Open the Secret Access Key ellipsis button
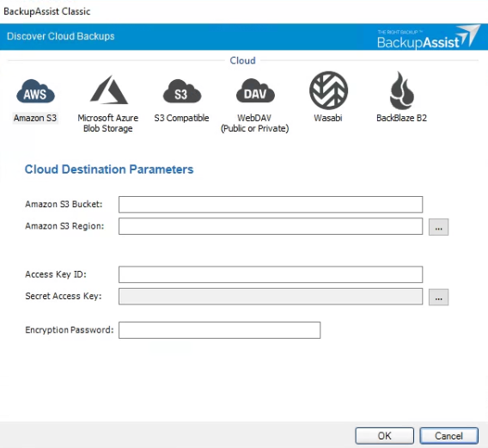 (x=438, y=297)
